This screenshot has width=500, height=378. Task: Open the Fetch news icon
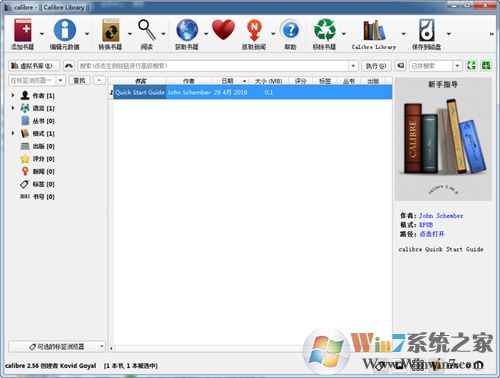(x=254, y=30)
